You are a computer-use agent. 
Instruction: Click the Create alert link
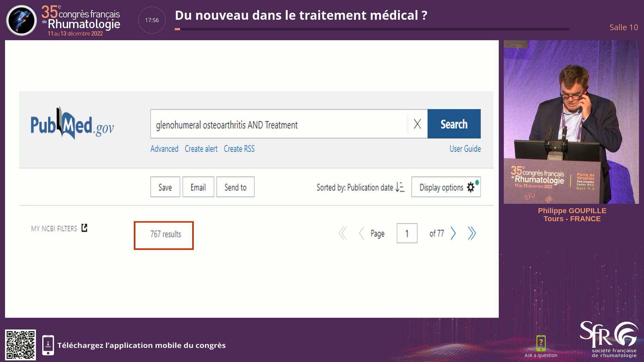coord(201,149)
